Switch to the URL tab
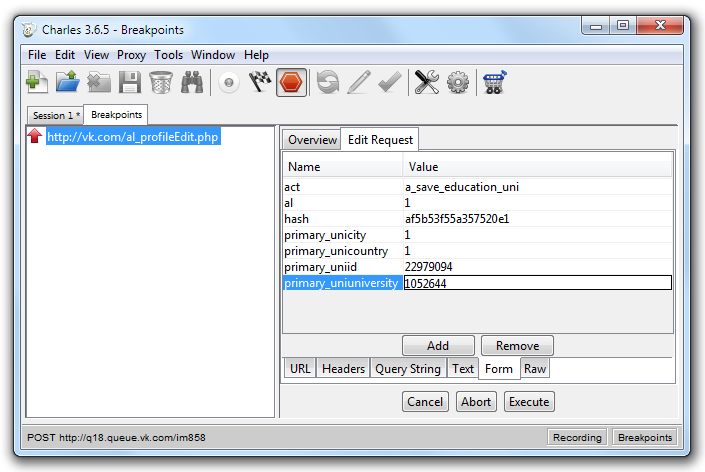705x472 pixels. click(300, 369)
